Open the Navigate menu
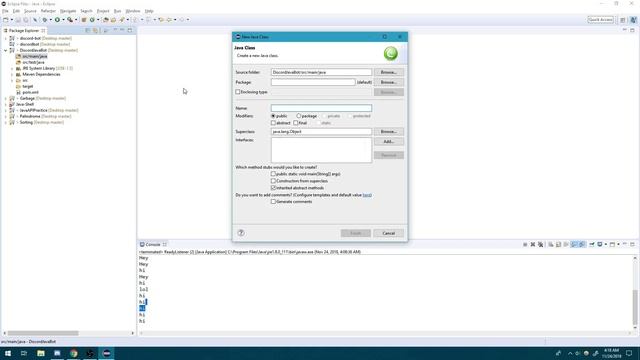The width and height of the screenshot is (640, 360). pos(68,11)
